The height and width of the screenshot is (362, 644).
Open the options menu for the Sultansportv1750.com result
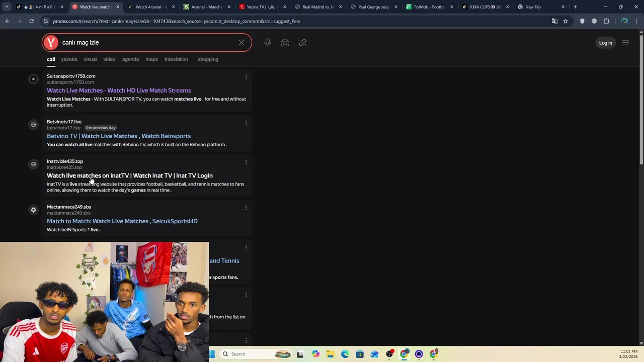coord(246,77)
